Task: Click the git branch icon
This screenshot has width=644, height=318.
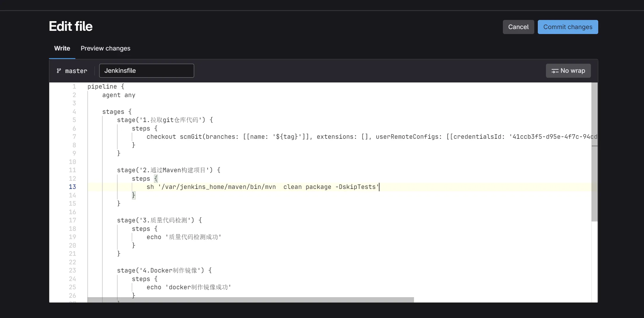Action: coord(59,71)
